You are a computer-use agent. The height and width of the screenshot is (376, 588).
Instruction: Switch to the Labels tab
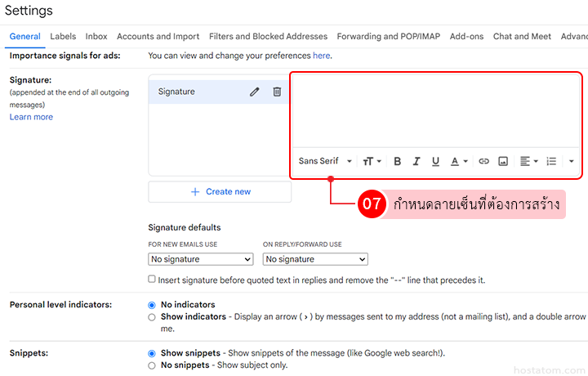coord(63,37)
